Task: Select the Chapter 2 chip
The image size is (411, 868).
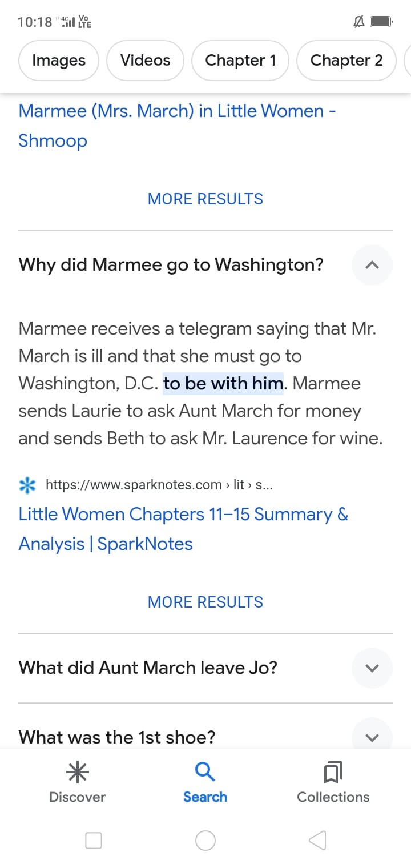Action: pos(346,61)
